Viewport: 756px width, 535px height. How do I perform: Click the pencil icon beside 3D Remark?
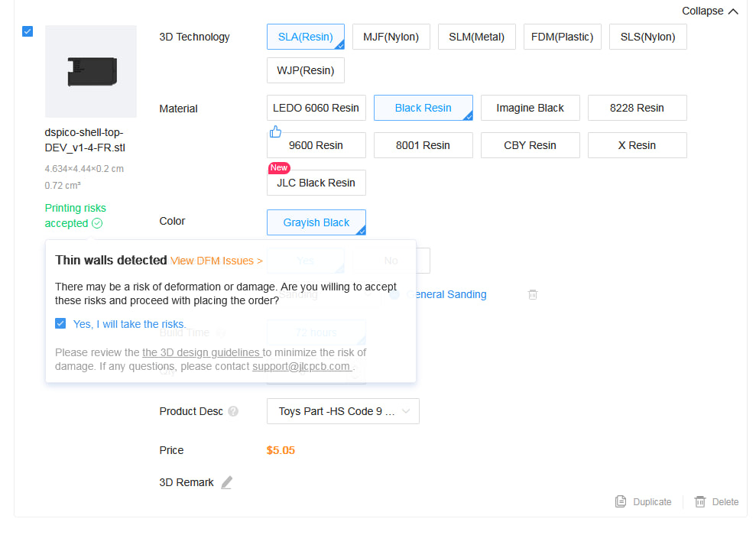226,482
